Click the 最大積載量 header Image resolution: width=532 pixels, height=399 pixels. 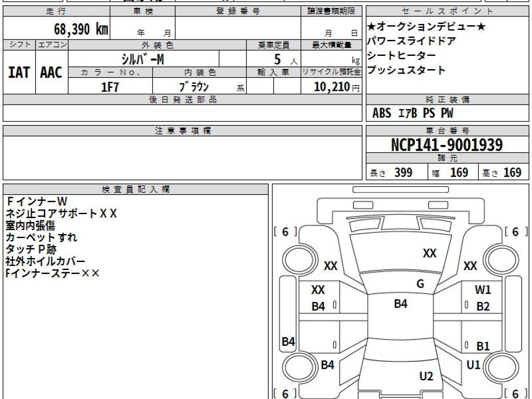[x=331, y=45]
